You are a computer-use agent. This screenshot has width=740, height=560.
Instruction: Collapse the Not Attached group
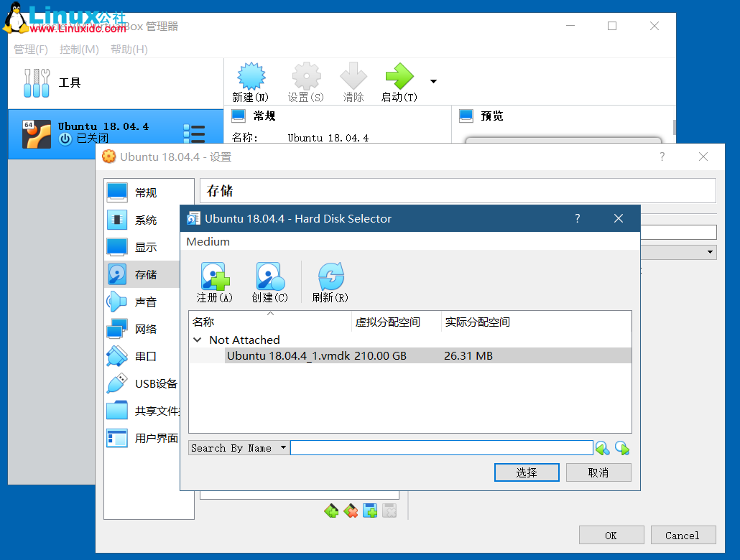[198, 340]
